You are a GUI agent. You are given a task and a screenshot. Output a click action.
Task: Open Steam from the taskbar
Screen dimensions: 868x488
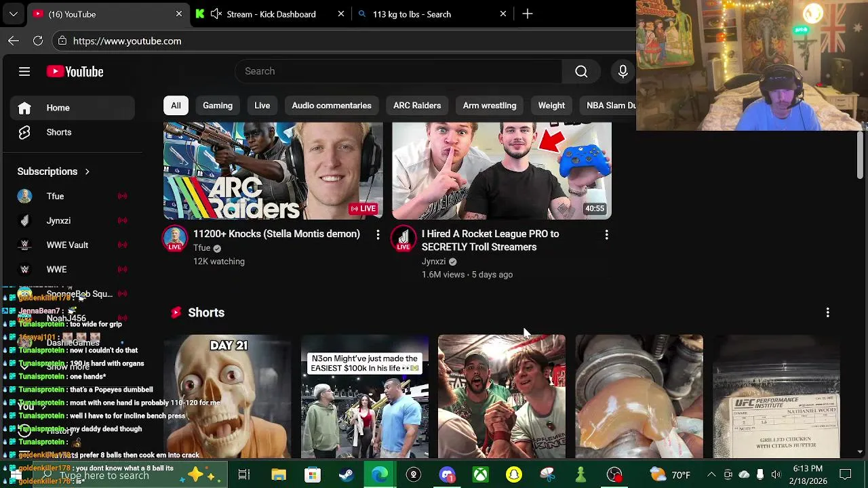pos(346,474)
